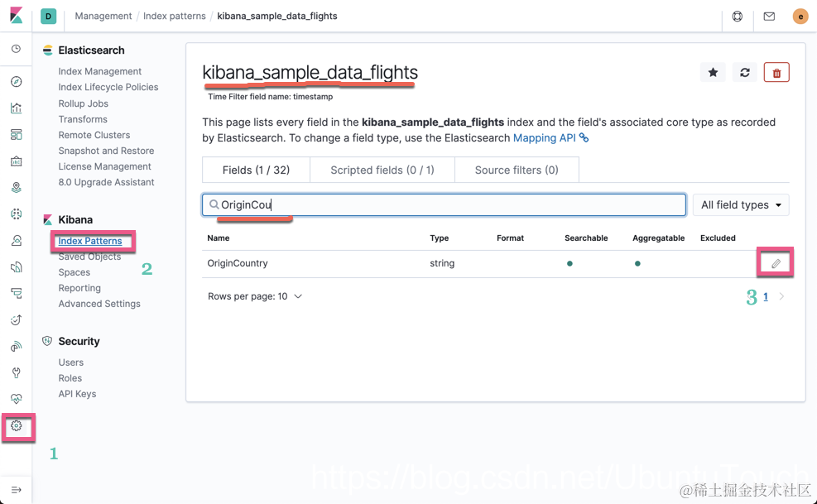The height and width of the screenshot is (504, 817).
Task: Open Transforms page
Action: pyautogui.click(x=83, y=119)
